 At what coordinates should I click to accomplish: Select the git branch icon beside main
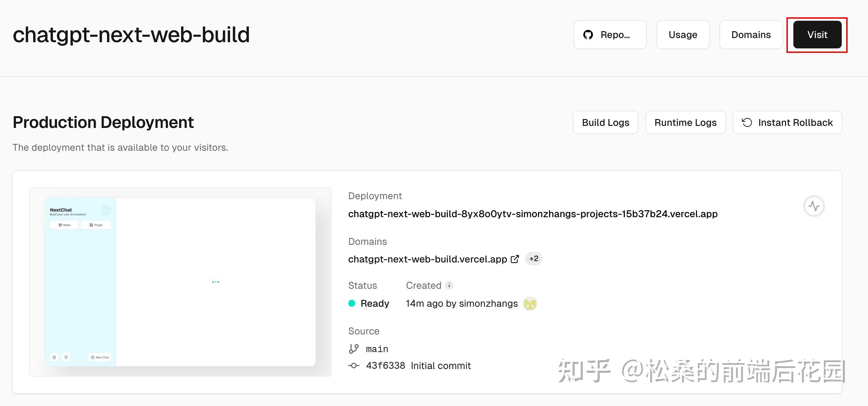click(353, 349)
